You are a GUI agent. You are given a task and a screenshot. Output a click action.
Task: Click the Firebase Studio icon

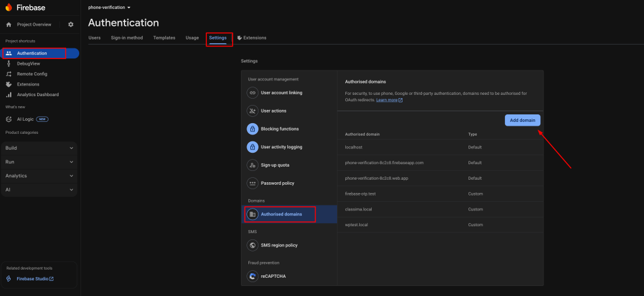point(9,279)
